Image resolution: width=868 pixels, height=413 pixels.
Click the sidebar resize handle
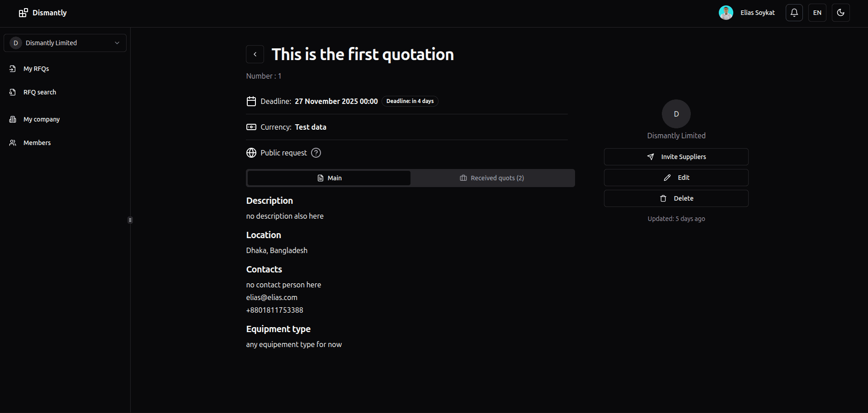coord(130,220)
